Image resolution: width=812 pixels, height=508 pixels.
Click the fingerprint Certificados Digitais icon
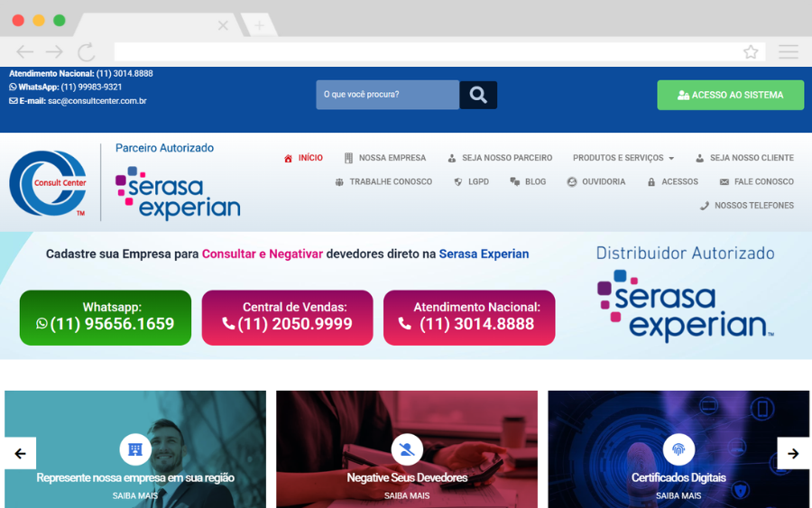point(678,449)
